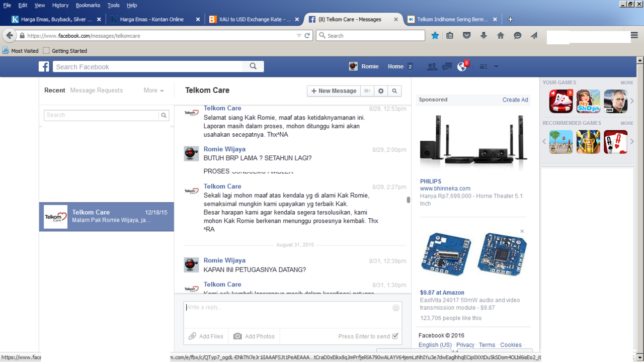Open the Firefox hamburger menu

pos(634,36)
